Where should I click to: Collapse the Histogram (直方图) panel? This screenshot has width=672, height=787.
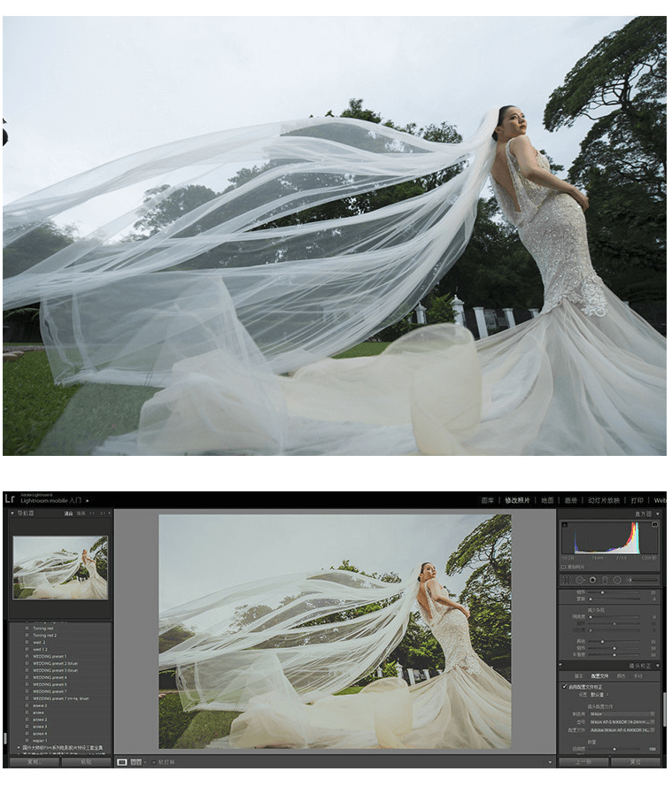coord(658,514)
